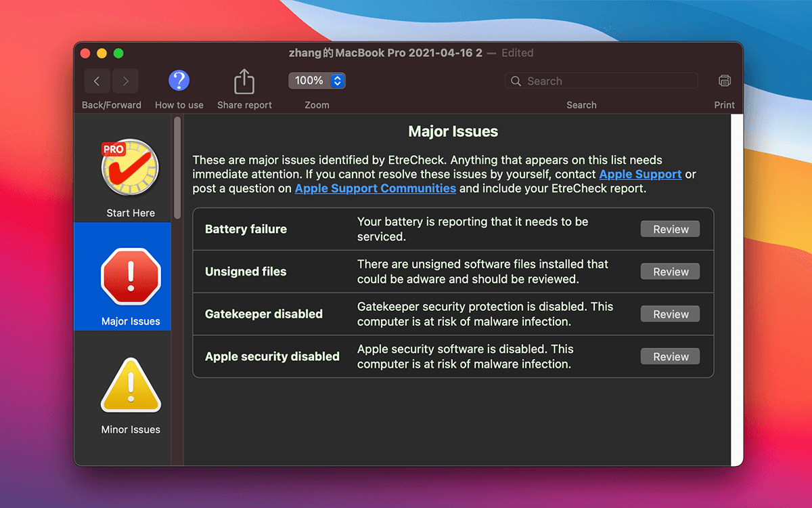812x508 pixels.
Task: Go back with the Back arrow
Action: 97,81
